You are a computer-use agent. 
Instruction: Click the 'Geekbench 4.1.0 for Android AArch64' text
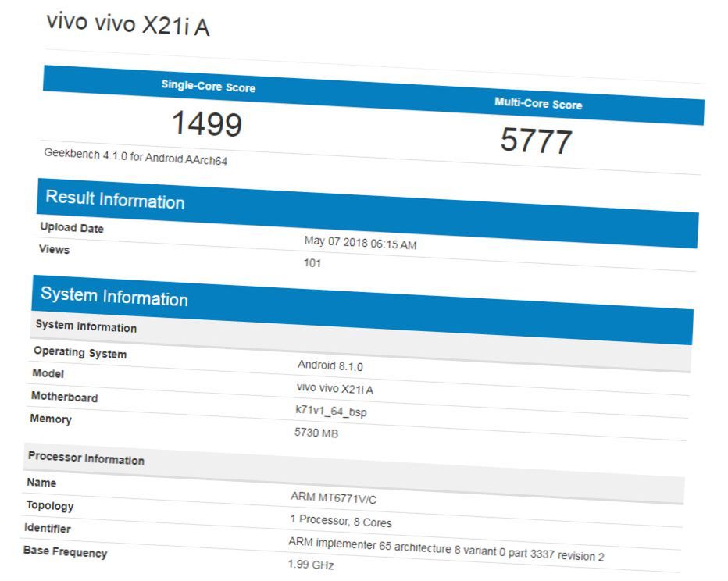coord(136,157)
